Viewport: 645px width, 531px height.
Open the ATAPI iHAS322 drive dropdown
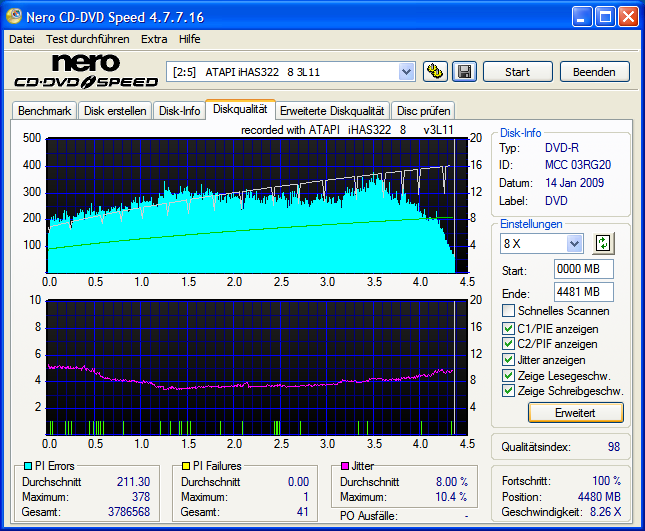point(406,71)
